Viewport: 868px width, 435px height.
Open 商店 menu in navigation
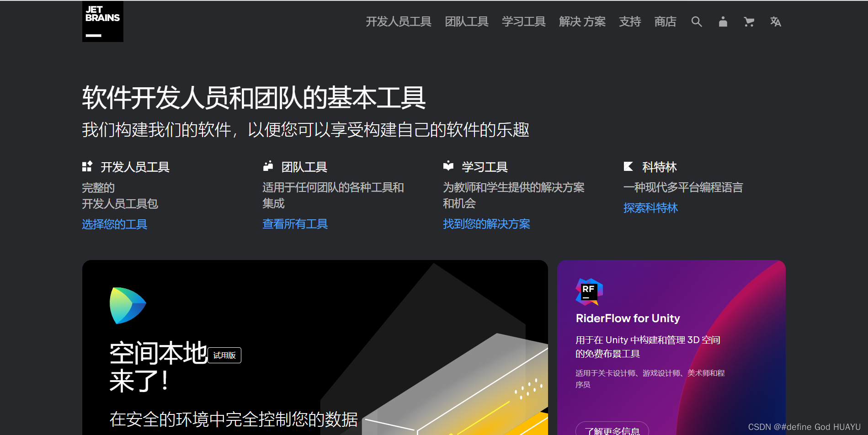click(x=665, y=21)
